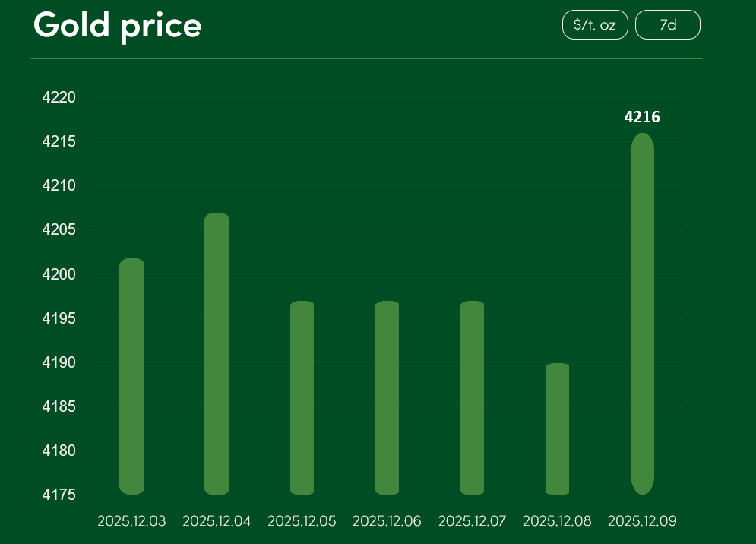The width and height of the screenshot is (756, 544).
Task: Click the 2025.12.07 date label
Action: click(x=472, y=521)
